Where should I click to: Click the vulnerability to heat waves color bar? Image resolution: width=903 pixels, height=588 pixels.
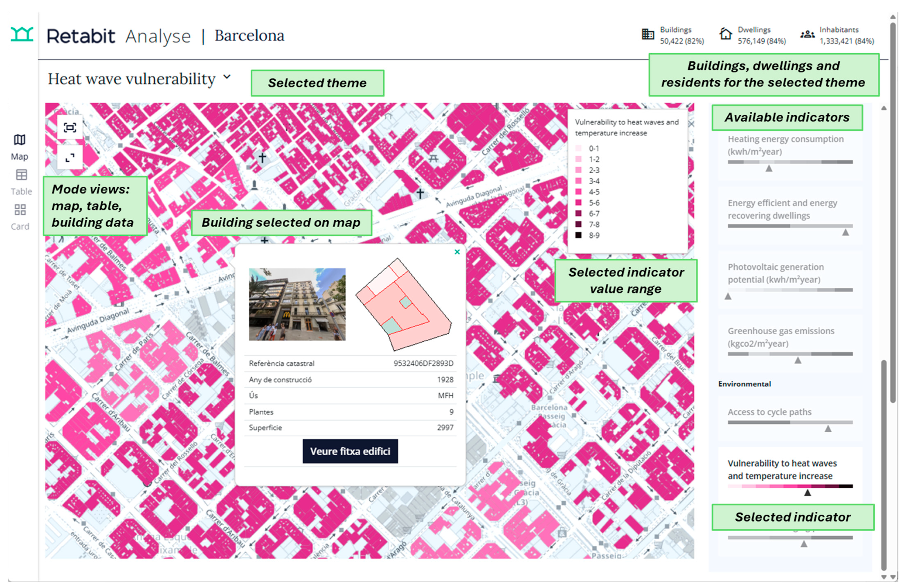pos(790,486)
